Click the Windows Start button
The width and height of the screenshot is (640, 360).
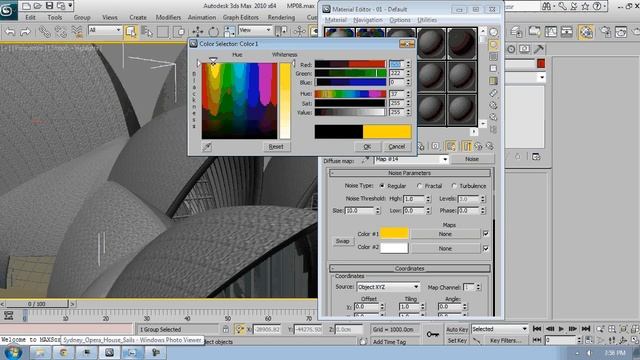[13, 352]
